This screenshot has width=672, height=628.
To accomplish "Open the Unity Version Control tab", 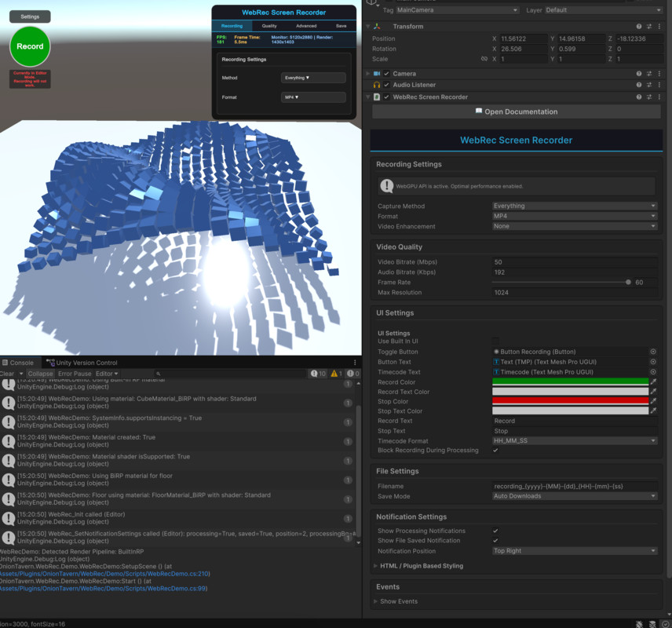I will [86, 362].
